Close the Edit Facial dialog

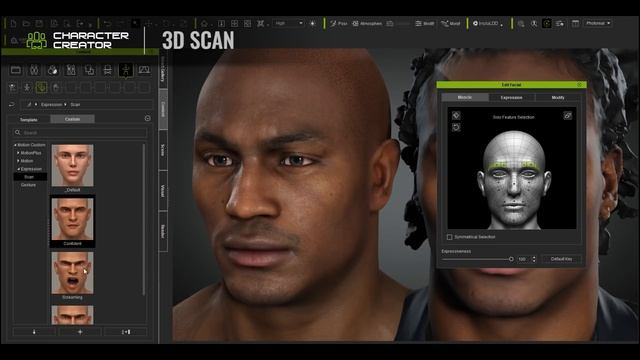pos(579,84)
